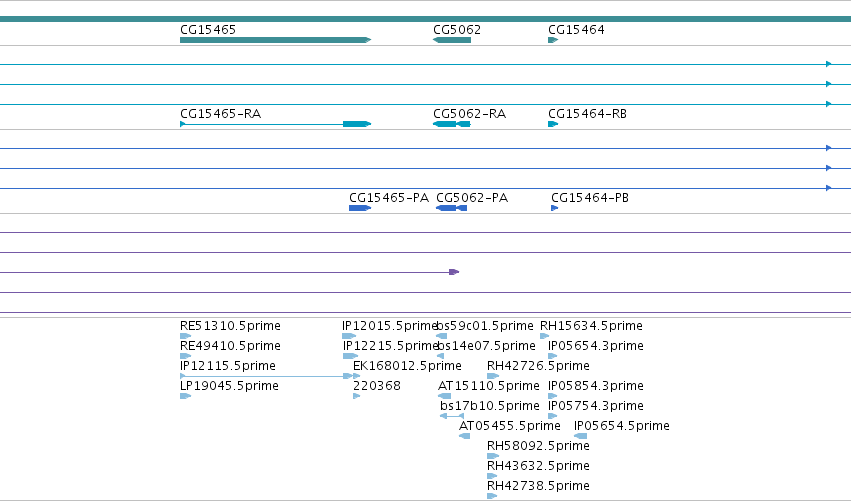
Task: Click the RH42738.5prime EST label
Action: click(538, 486)
